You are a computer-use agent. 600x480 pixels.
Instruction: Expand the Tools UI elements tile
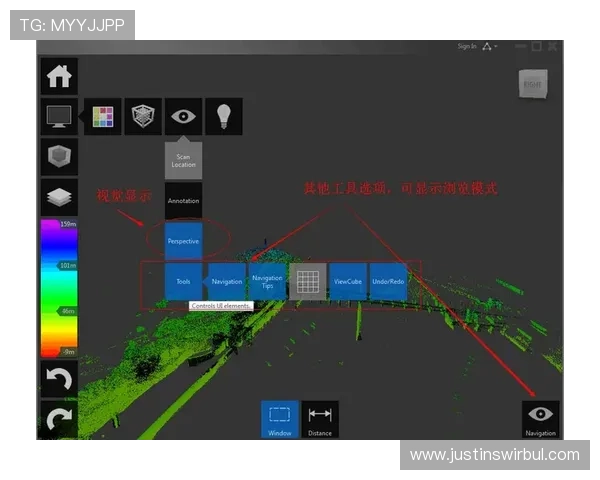[x=183, y=282]
